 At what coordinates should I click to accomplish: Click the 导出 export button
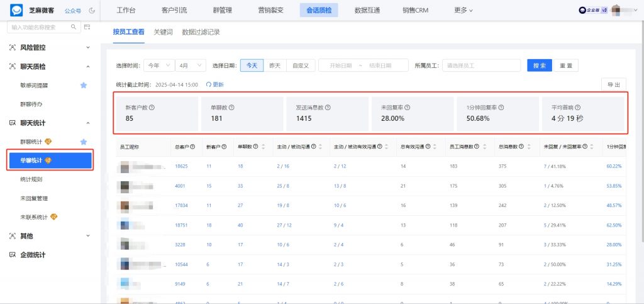[x=613, y=85]
